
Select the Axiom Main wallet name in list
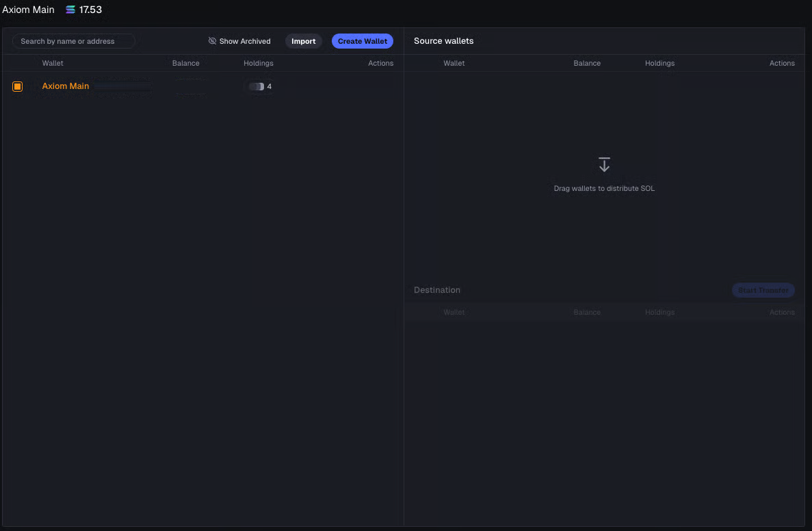(x=66, y=86)
